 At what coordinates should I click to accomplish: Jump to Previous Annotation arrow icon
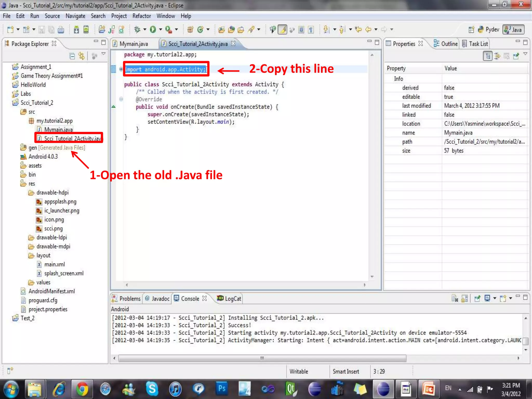tap(342, 30)
